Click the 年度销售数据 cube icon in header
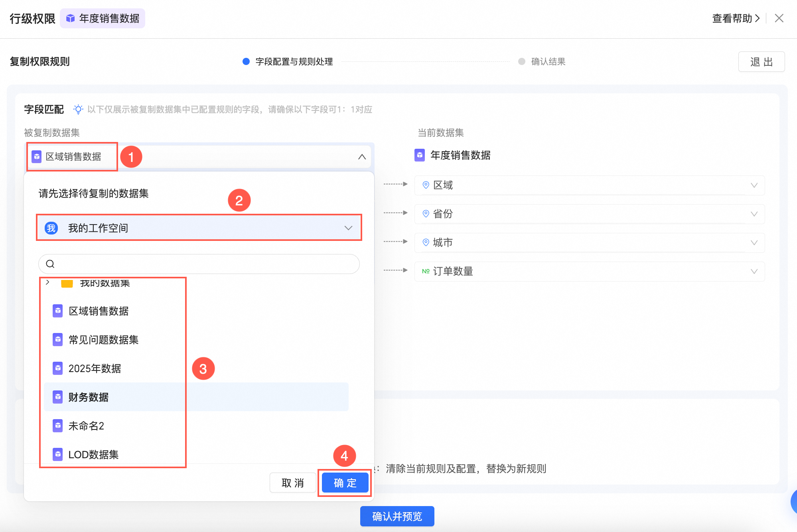The height and width of the screenshot is (532, 797). pos(71,18)
